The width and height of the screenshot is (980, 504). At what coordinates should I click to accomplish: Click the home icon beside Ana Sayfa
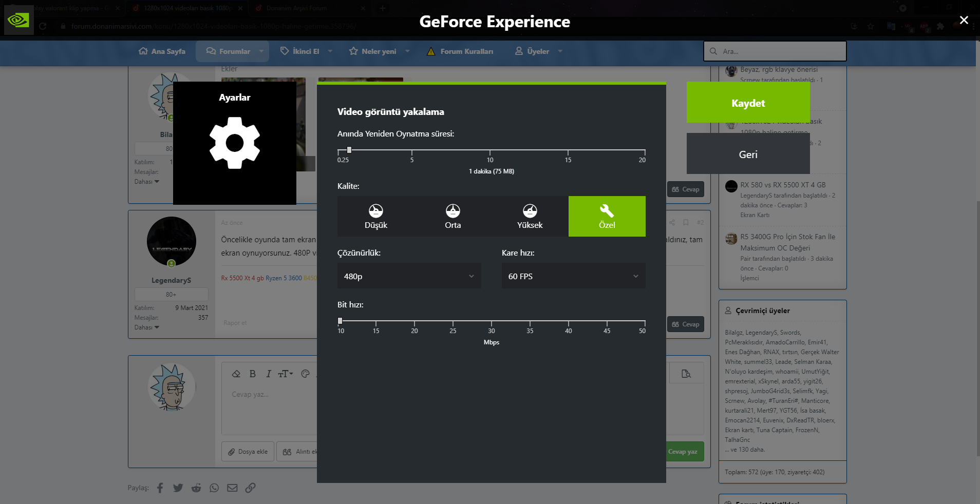(x=143, y=51)
